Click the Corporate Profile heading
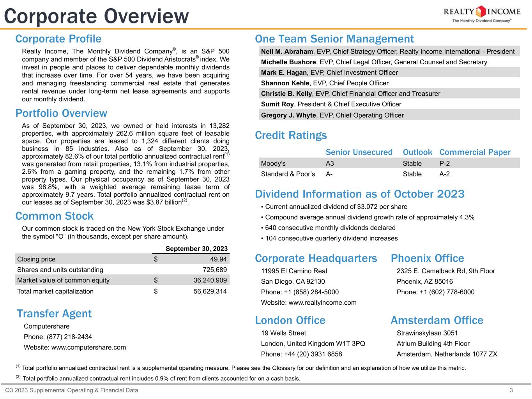 pyautogui.click(x=58, y=39)
